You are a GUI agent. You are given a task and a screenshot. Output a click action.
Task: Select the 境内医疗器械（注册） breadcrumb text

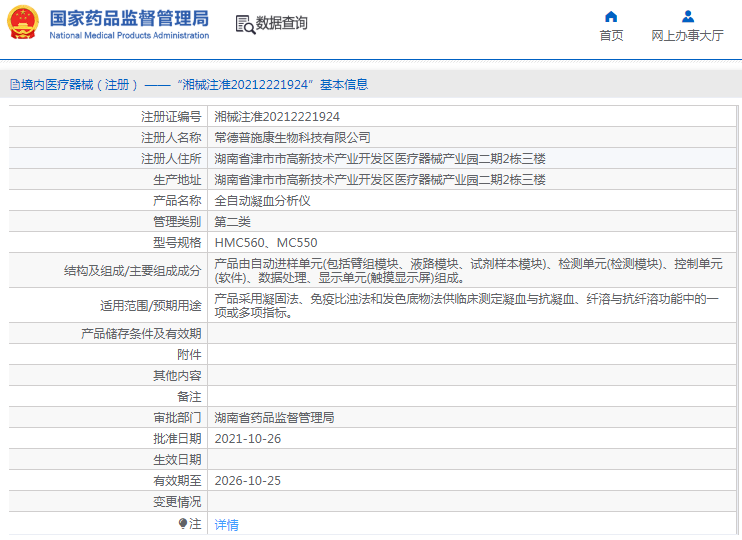tap(76, 85)
